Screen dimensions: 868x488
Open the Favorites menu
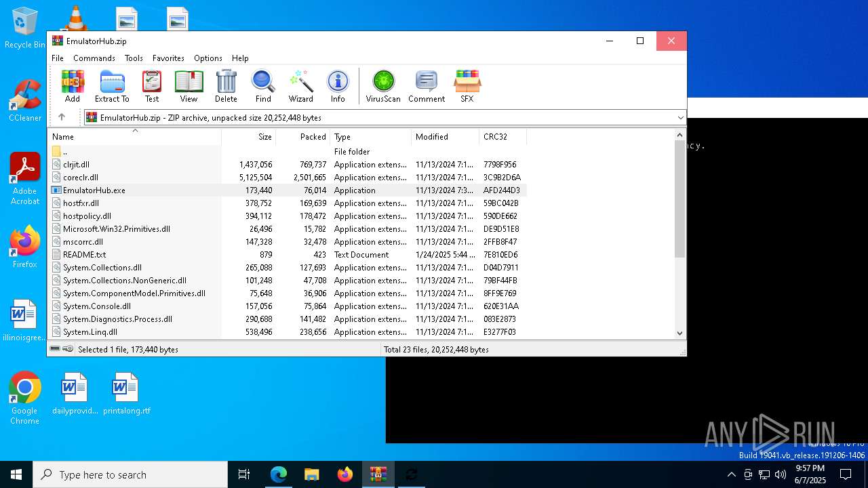168,58
